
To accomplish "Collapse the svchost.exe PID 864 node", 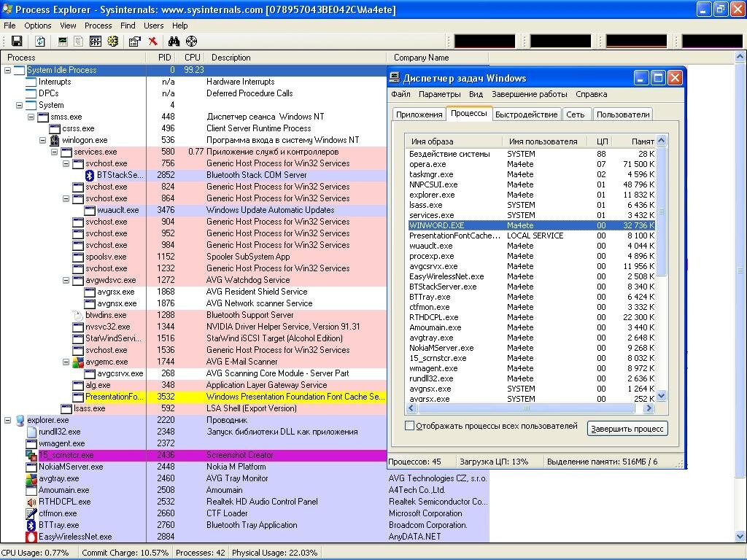I will pyautogui.click(x=66, y=198).
